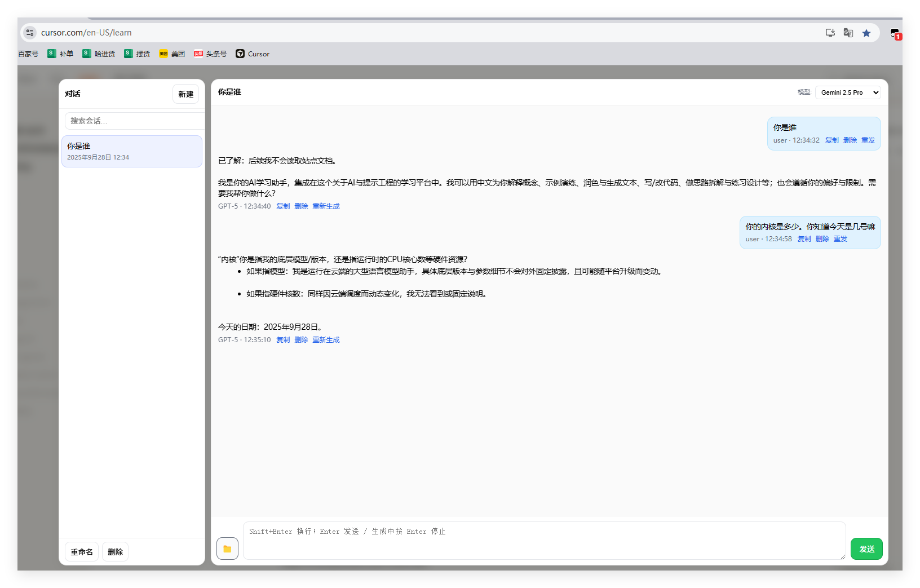
Task: Focus the 搜索会话 search field
Action: point(134,121)
